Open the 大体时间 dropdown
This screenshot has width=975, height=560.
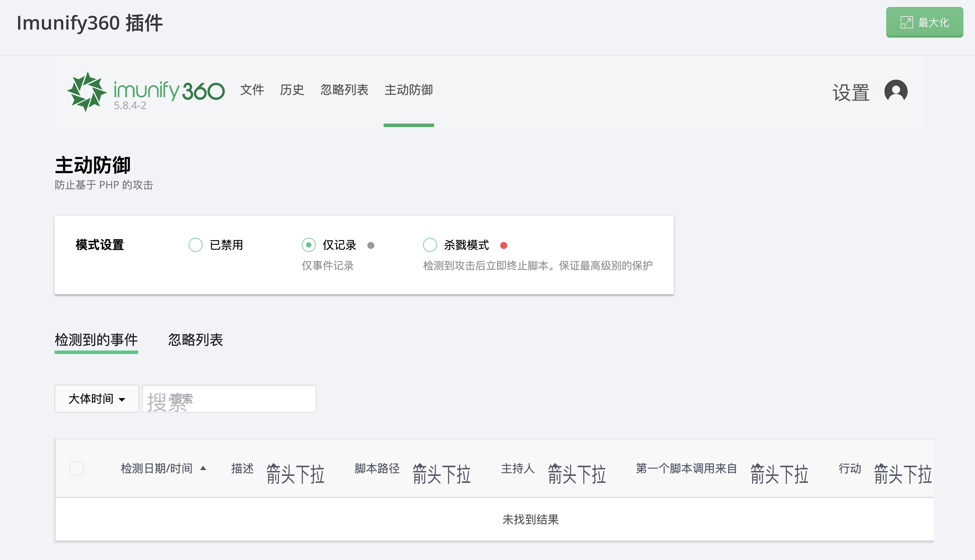point(97,399)
